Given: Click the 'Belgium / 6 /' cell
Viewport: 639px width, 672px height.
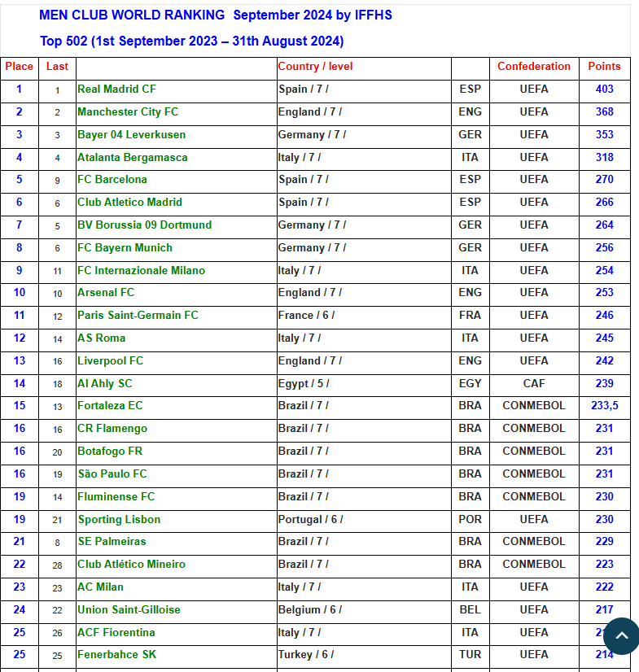Looking at the screenshot, I should tap(364, 610).
